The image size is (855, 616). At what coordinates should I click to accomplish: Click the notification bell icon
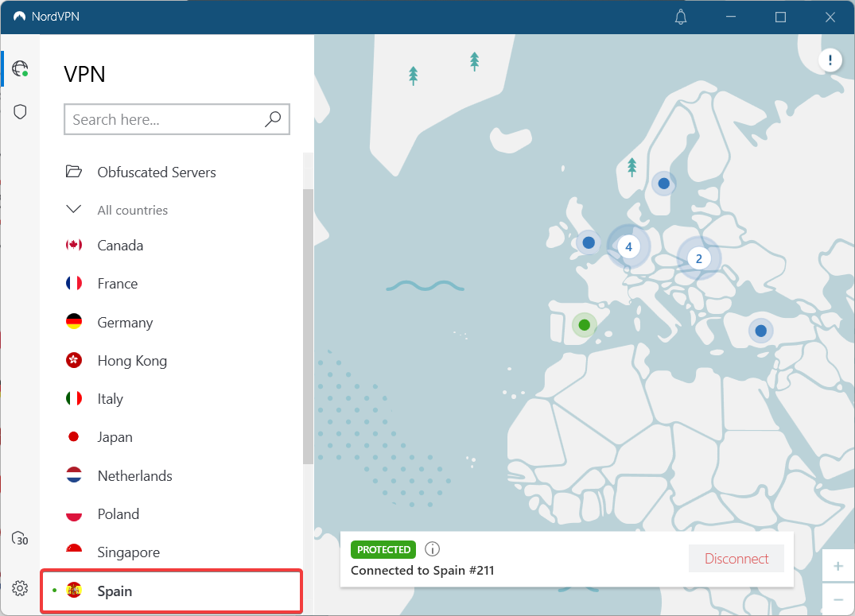click(x=681, y=17)
